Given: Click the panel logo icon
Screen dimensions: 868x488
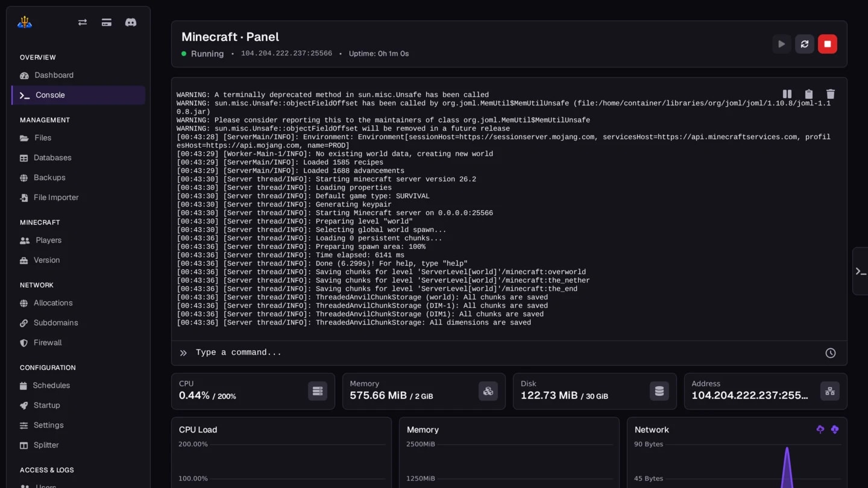Looking at the screenshot, I should tap(25, 22).
